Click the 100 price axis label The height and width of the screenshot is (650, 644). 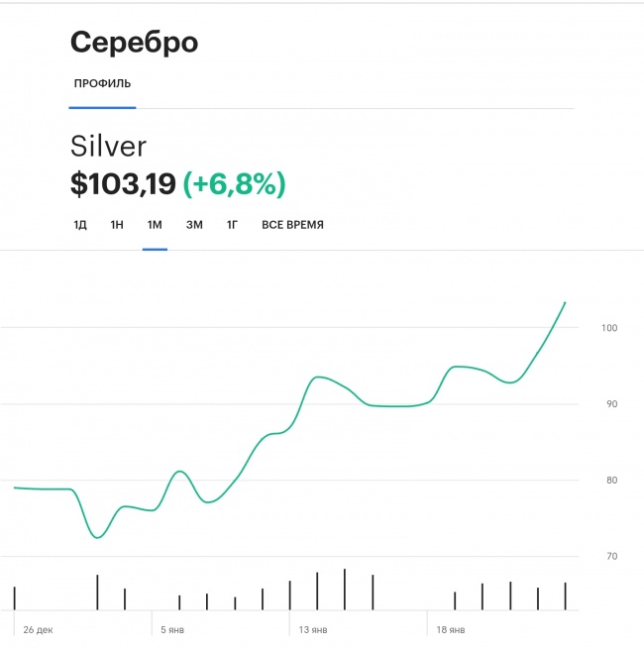[x=609, y=328]
